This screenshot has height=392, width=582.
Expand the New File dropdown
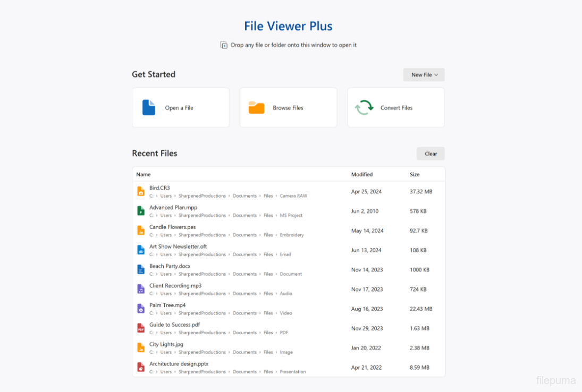pyautogui.click(x=424, y=75)
